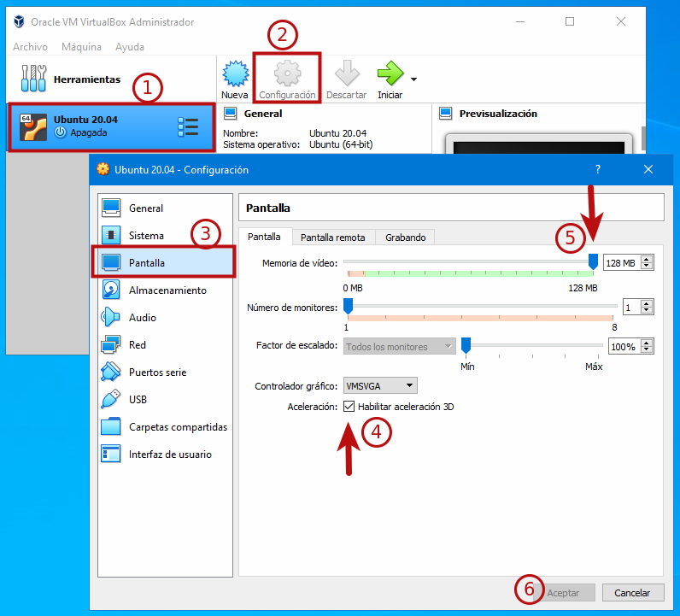Open the Máquina menu
The height and width of the screenshot is (616, 680).
pyautogui.click(x=81, y=47)
